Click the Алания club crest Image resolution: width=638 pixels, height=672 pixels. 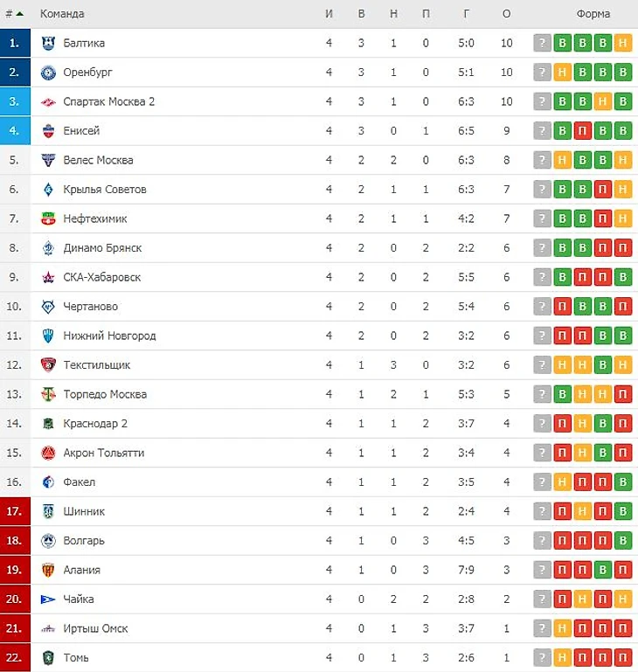(48, 570)
